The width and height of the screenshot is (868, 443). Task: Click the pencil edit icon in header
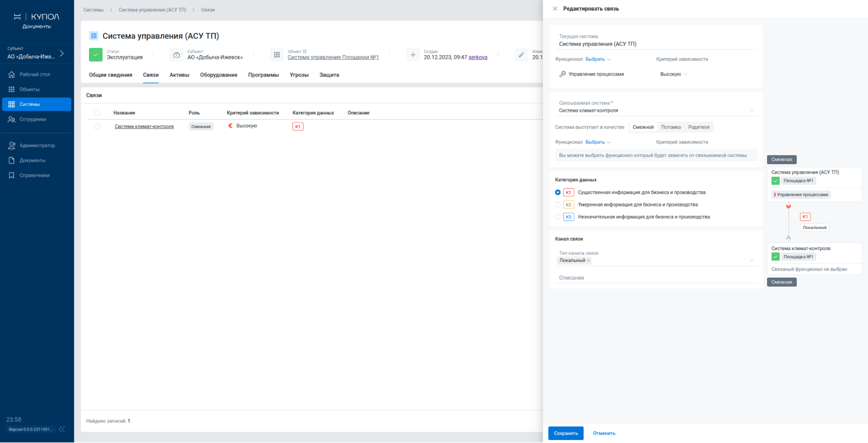click(x=521, y=55)
